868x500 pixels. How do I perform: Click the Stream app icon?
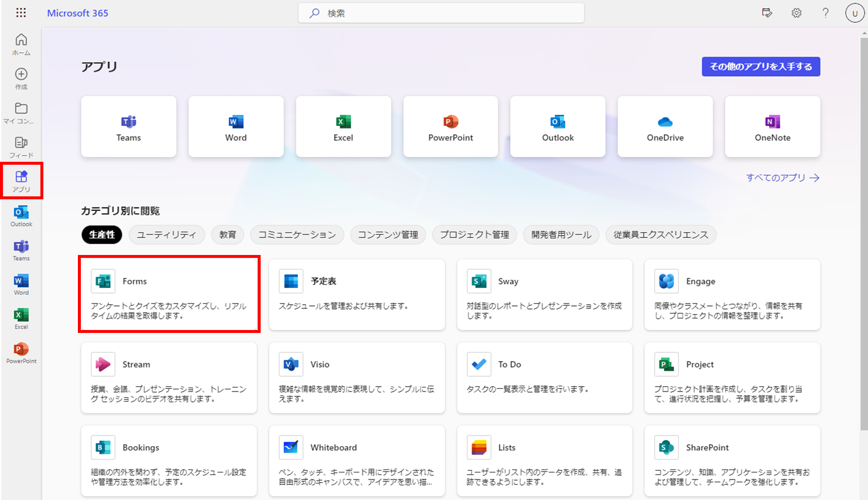click(x=103, y=365)
